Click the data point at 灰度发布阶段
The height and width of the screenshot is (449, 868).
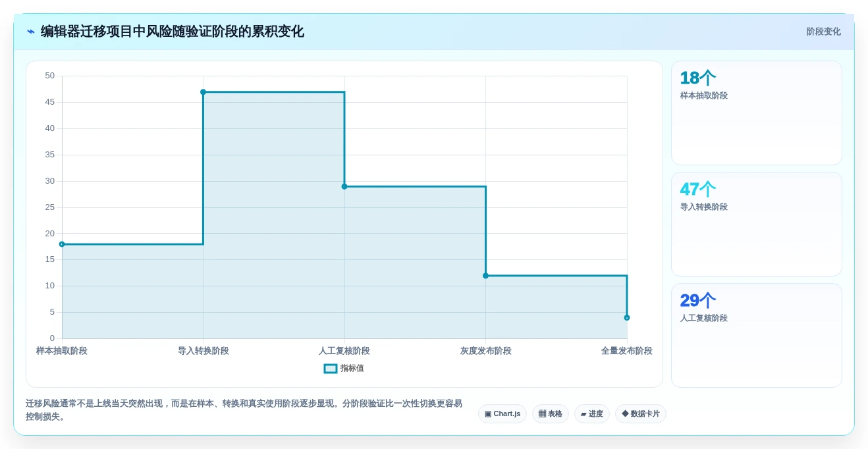485,276
